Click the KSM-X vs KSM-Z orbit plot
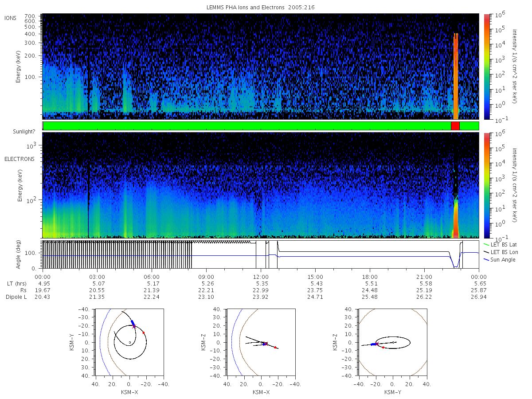 tap(261, 342)
